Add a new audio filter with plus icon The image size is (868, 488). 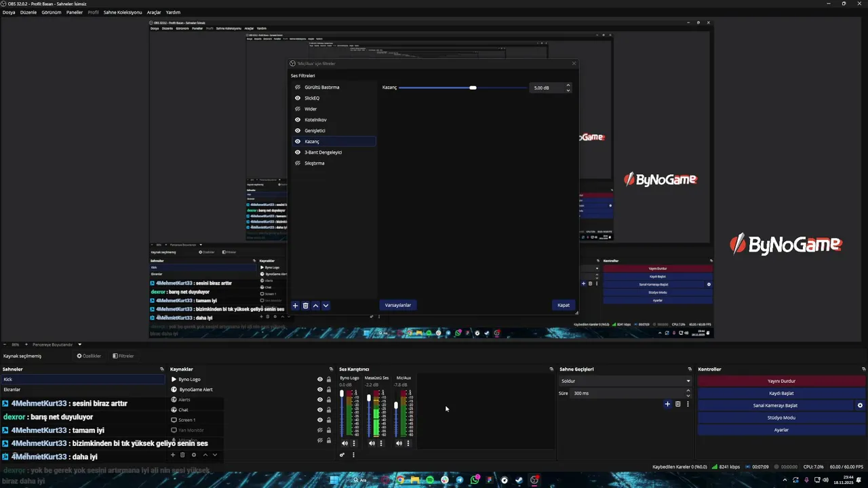(x=295, y=306)
